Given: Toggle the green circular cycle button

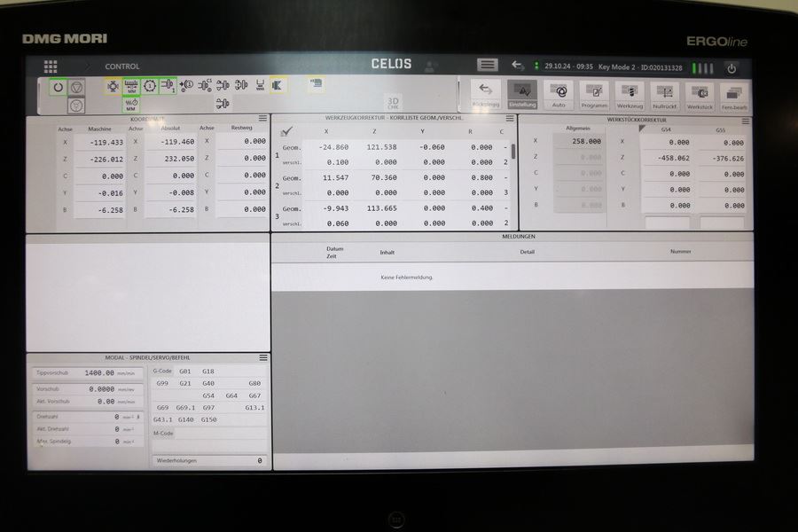Looking at the screenshot, I should click(59, 87).
